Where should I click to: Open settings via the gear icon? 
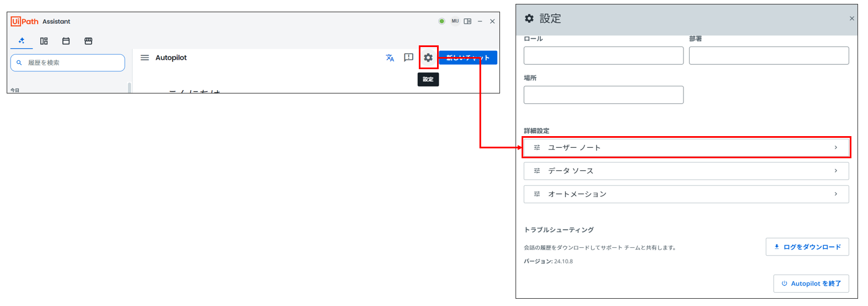428,58
